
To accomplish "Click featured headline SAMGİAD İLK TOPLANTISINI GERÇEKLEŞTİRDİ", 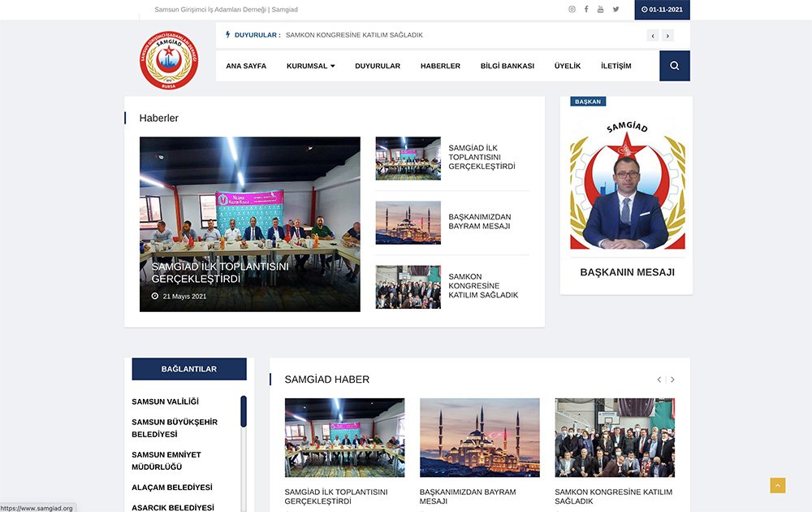I will pyautogui.click(x=220, y=272).
